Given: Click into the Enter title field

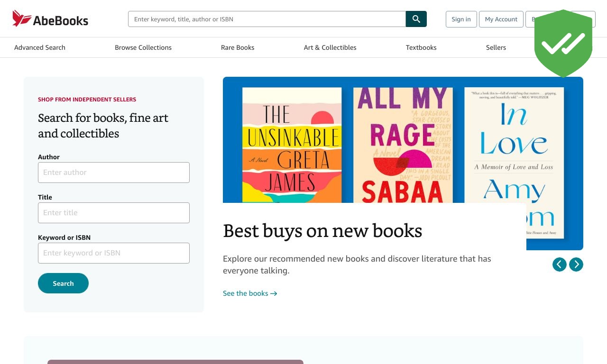Looking at the screenshot, I should coord(114,213).
